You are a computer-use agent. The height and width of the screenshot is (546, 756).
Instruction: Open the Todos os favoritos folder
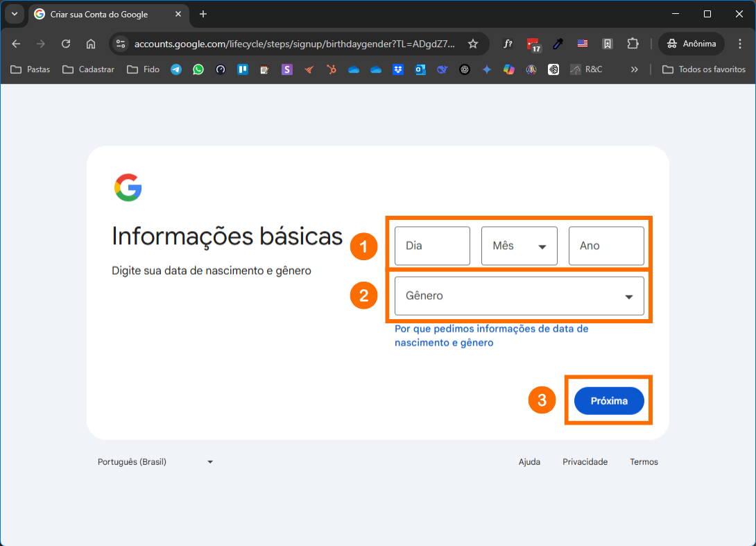(704, 69)
